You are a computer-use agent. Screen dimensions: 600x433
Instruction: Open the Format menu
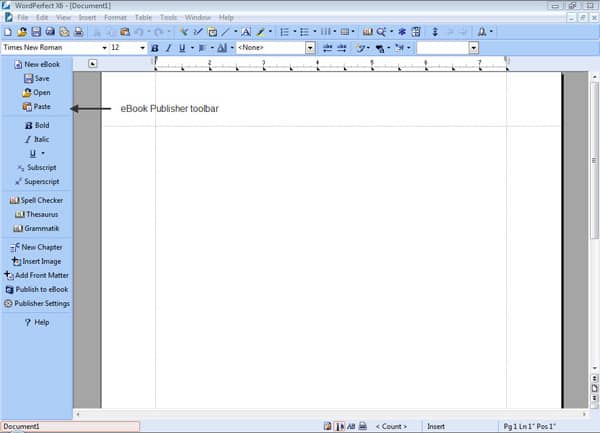(x=115, y=18)
